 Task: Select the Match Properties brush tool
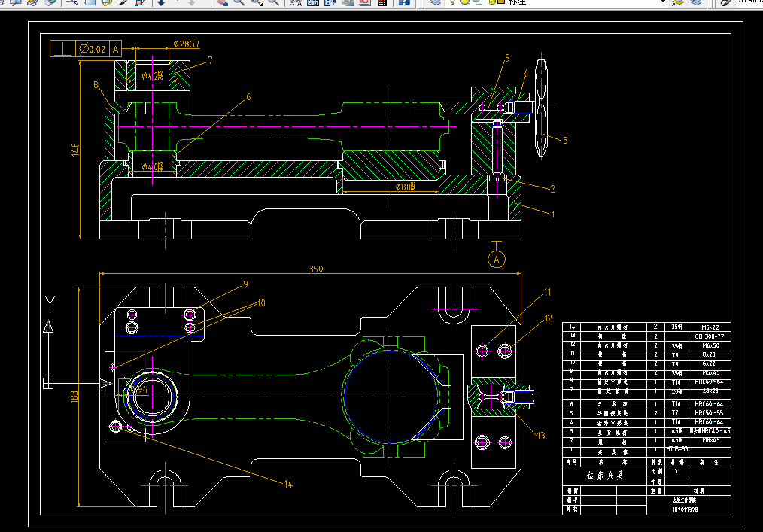123,2
